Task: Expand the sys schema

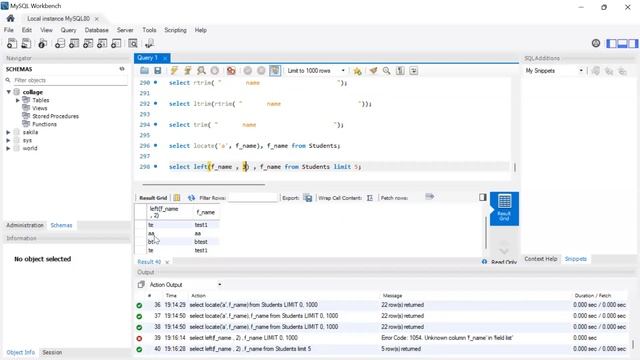Action: tap(8, 140)
